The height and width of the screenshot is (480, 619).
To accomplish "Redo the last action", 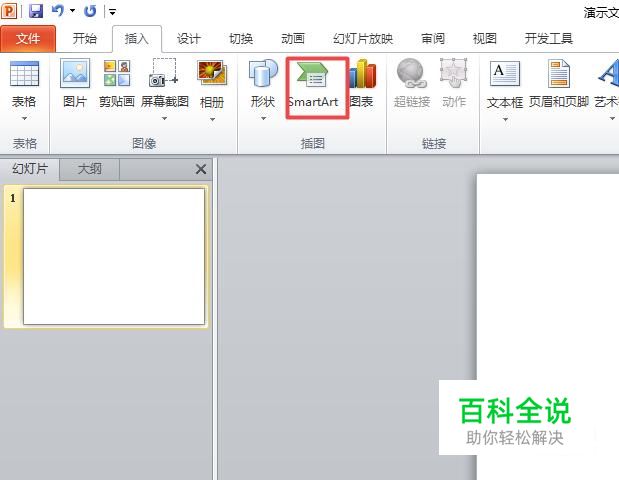I will click(90, 11).
